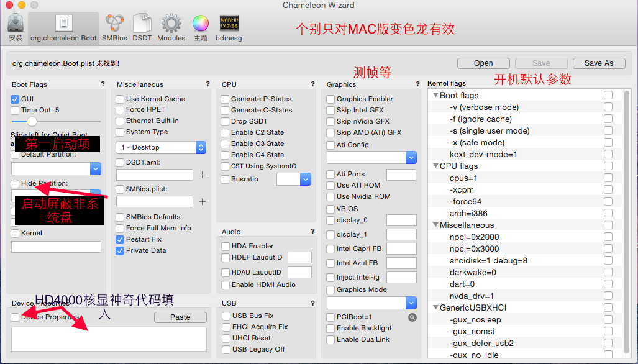638x364 pixels.
Task: Click the Audio panel help question mark
Action: coord(312,232)
